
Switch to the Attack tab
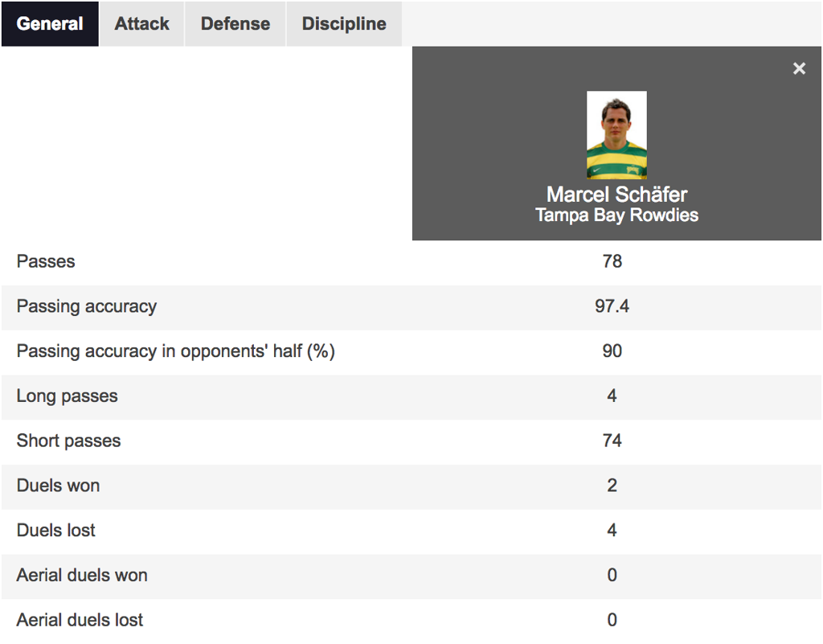tap(141, 23)
